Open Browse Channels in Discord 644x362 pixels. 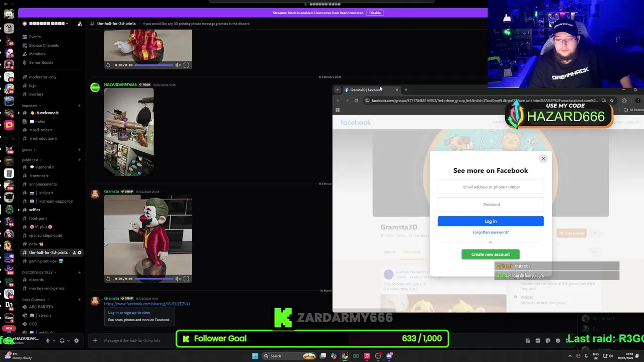click(44, 45)
